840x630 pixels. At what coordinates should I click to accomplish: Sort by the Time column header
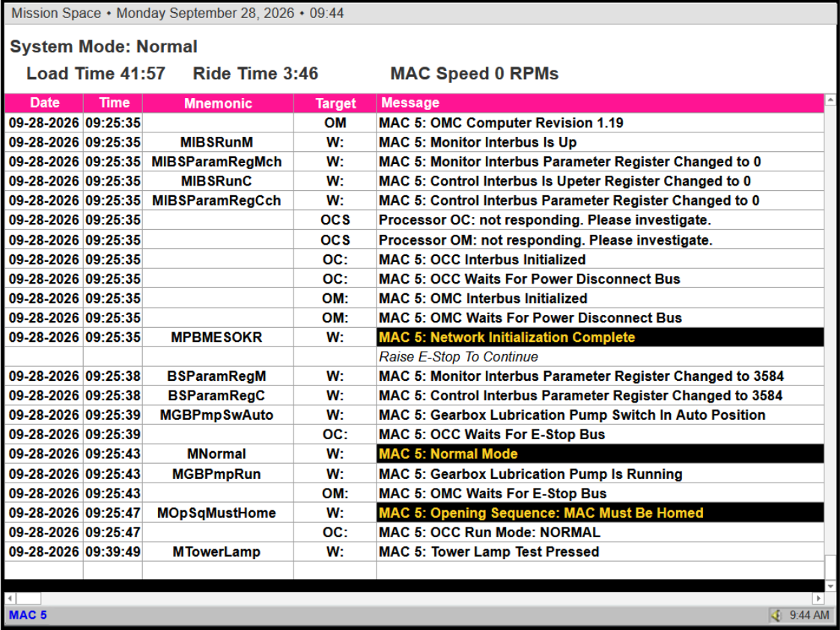(114, 103)
